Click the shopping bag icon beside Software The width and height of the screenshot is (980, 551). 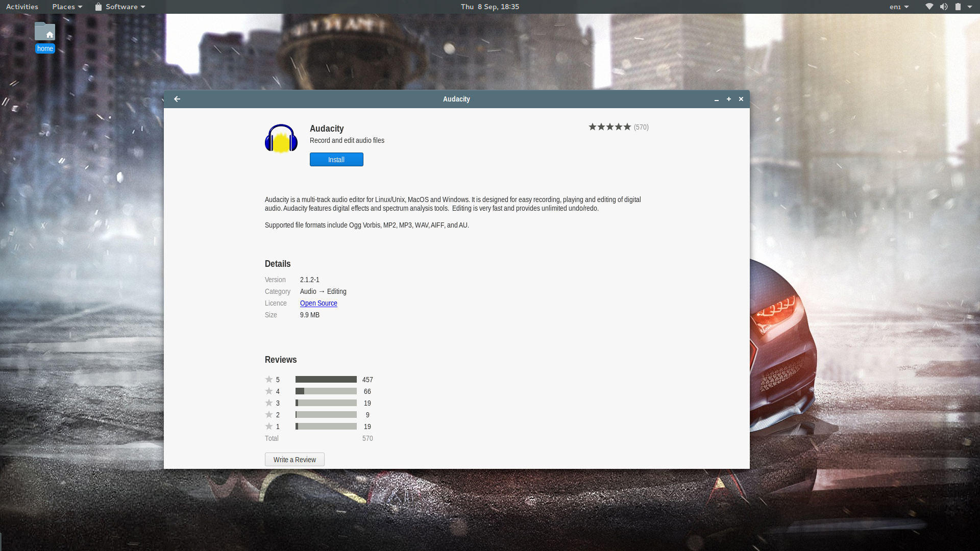point(99,7)
